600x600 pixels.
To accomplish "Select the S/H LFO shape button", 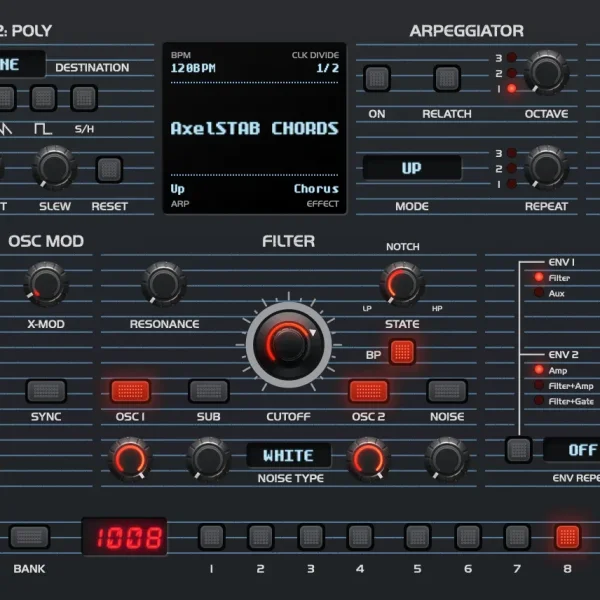I will [x=84, y=98].
